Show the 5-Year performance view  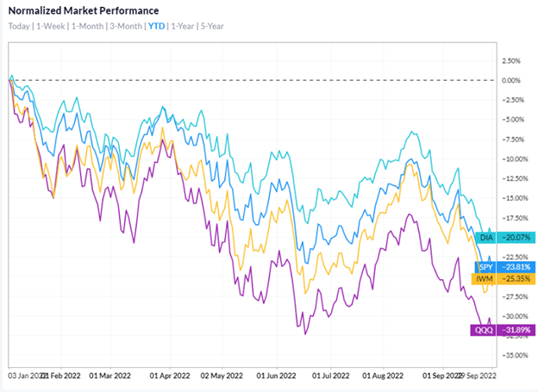(x=214, y=26)
